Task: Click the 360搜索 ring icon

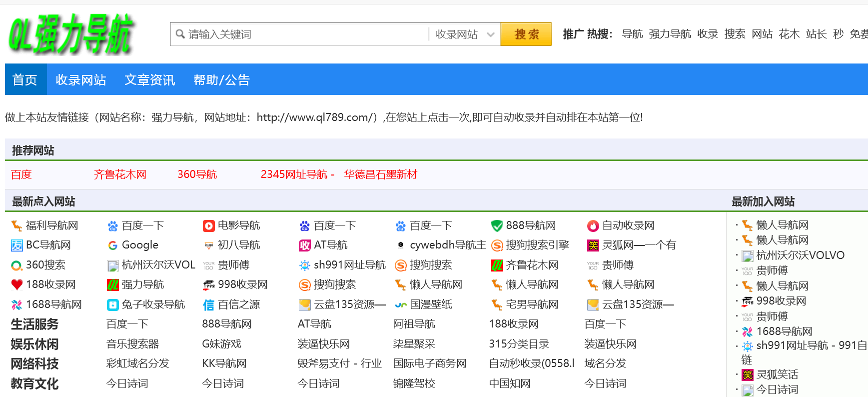Action: click(x=16, y=265)
